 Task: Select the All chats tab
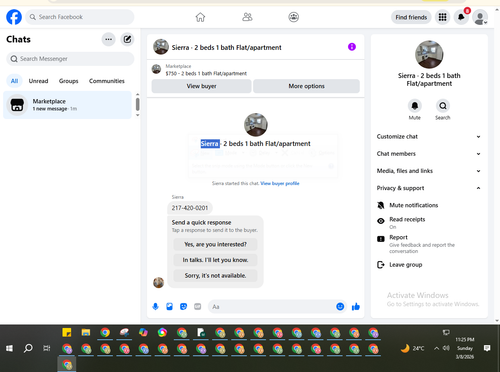[x=14, y=81]
